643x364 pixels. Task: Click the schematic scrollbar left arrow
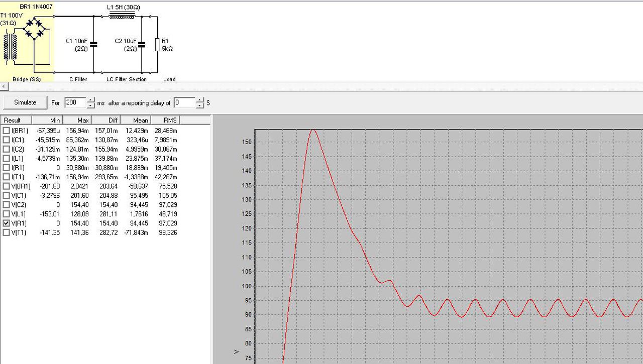click(5, 87)
